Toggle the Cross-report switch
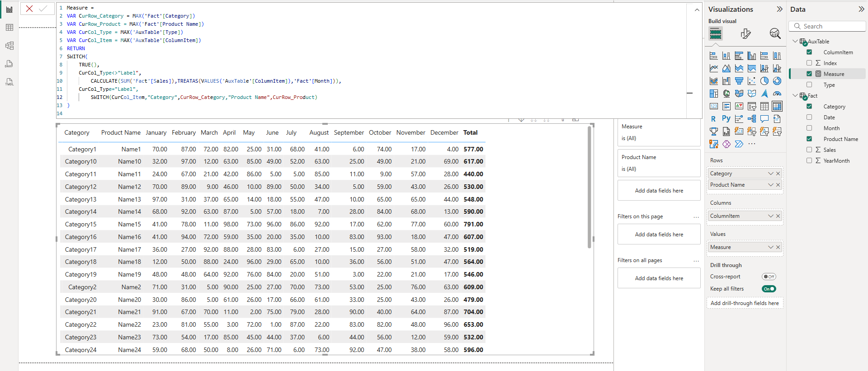Screen dimensions: 868x371 tap(769, 277)
